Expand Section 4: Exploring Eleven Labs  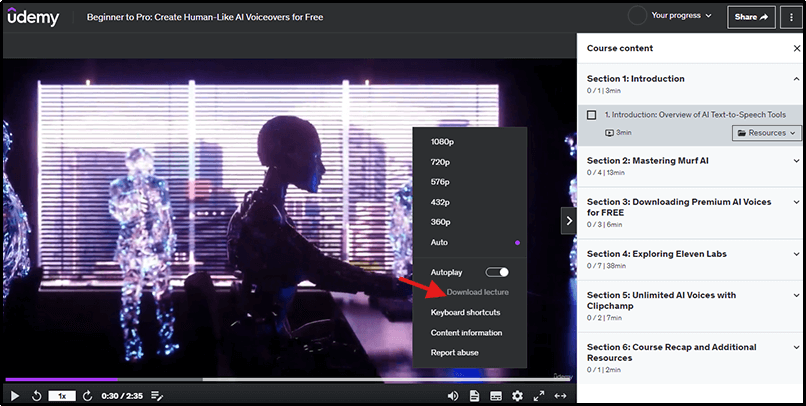[x=690, y=259]
